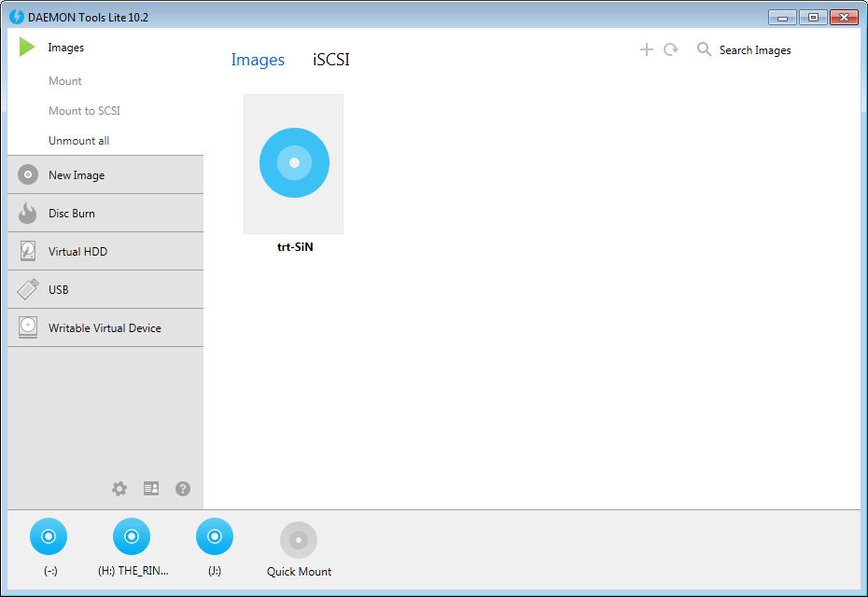Select the trt-SiN image thumbnail
Image resolution: width=868 pixels, height=597 pixels.
coord(293,163)
